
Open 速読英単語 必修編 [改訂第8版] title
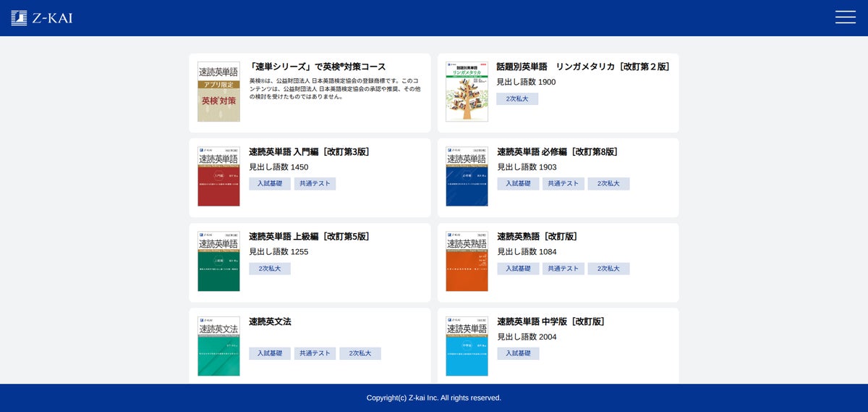click(x=558, y=152)
